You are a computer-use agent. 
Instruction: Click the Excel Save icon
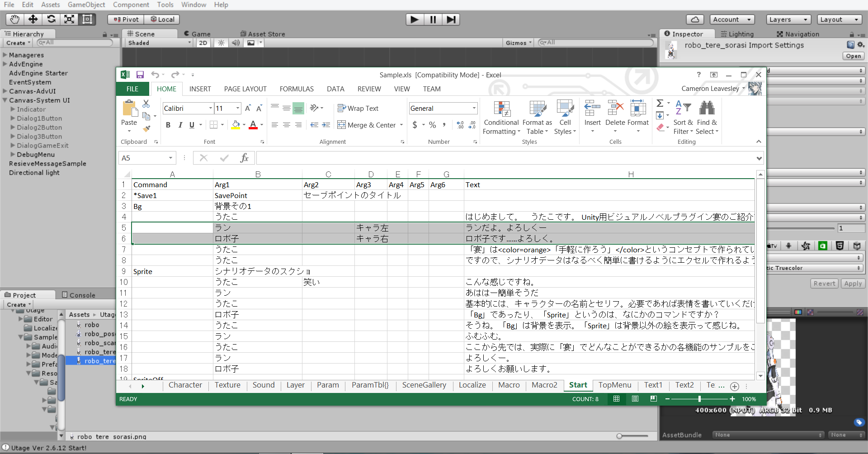tap(140, 75)
